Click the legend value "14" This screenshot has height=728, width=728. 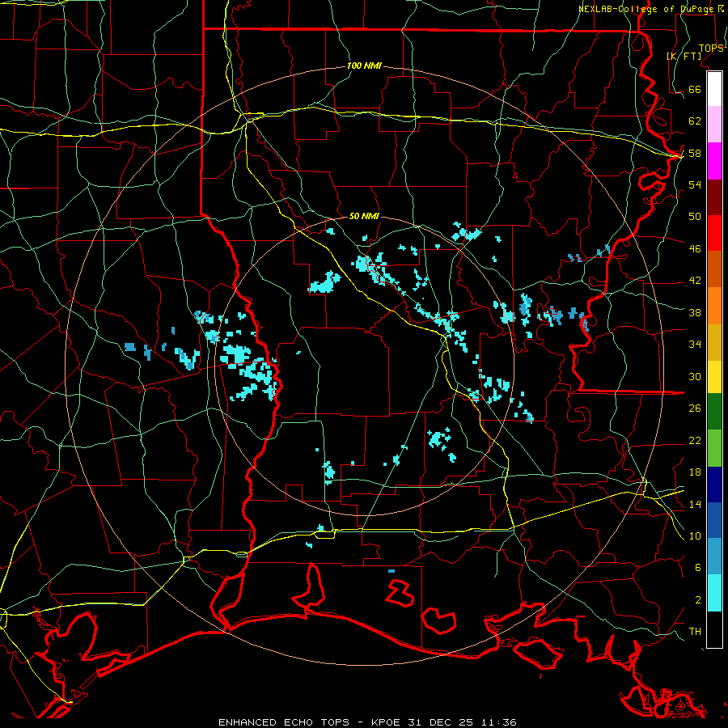(695, 504)
